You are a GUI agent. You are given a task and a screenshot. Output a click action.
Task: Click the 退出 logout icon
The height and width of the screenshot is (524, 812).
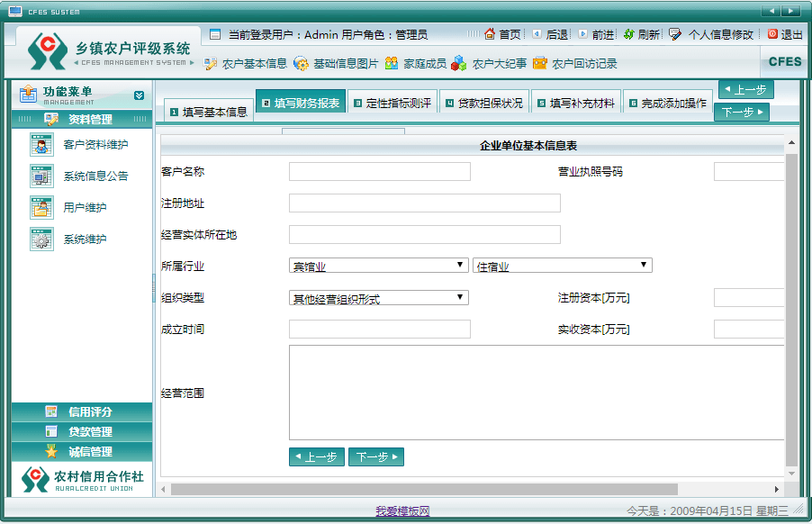[x=772, y=33]
